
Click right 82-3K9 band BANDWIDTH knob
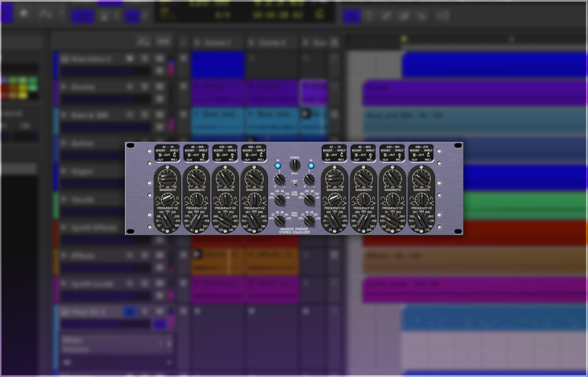tap(364, 200)
